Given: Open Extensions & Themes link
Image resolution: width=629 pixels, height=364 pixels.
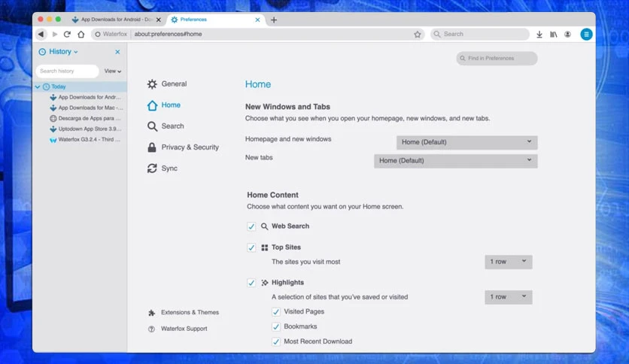Looking at the screenshot, I should [x=184, y=313].
